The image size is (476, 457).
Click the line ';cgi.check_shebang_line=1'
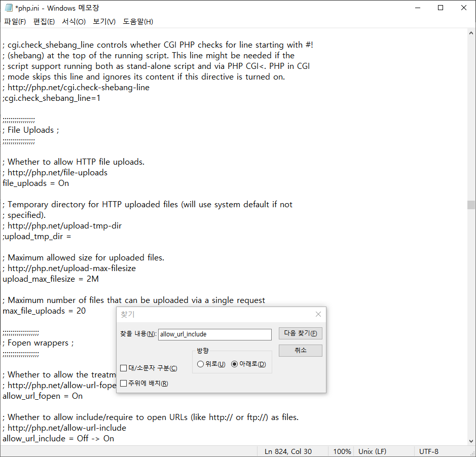(x=51, y=98)
